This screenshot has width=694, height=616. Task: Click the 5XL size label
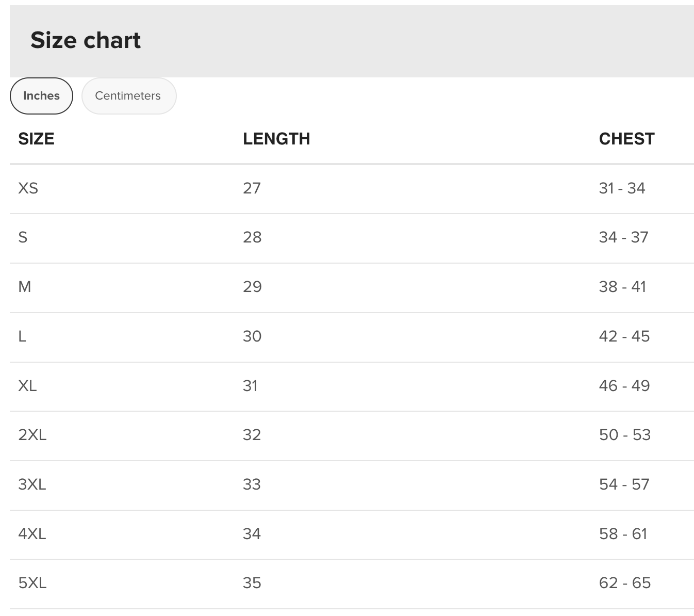pyautogui.click(x=32, y=583)
